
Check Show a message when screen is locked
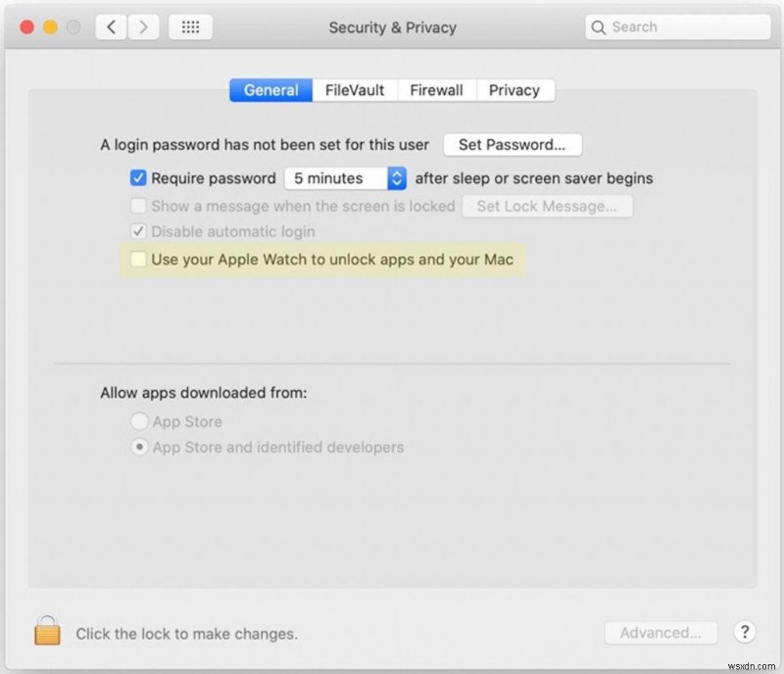click(x=138, y=206)
